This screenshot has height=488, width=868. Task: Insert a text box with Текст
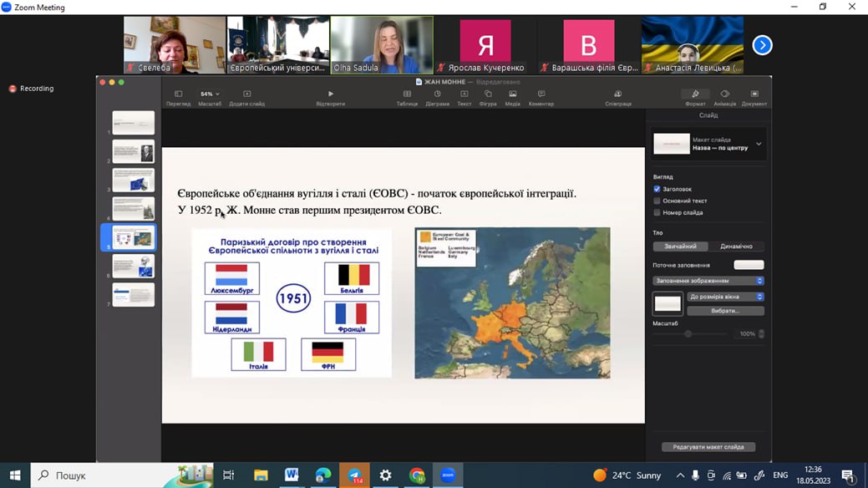[x=464, y=94]
